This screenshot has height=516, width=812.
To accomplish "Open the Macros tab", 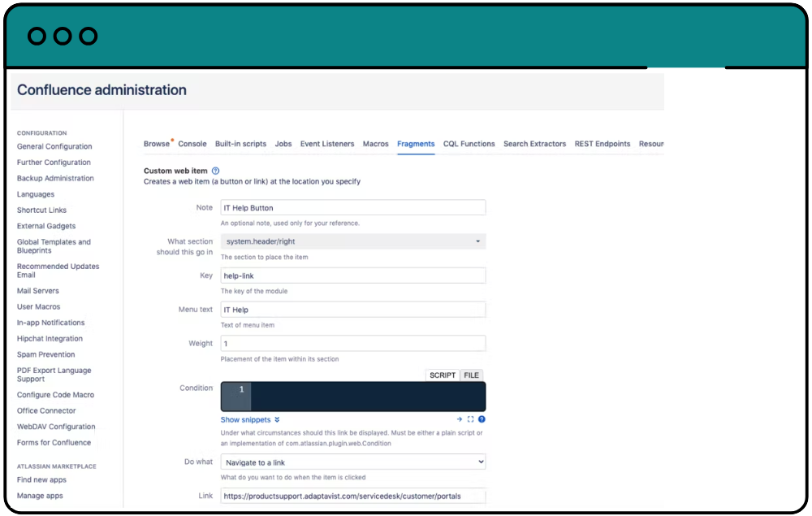I will click(x=375, y=144).
